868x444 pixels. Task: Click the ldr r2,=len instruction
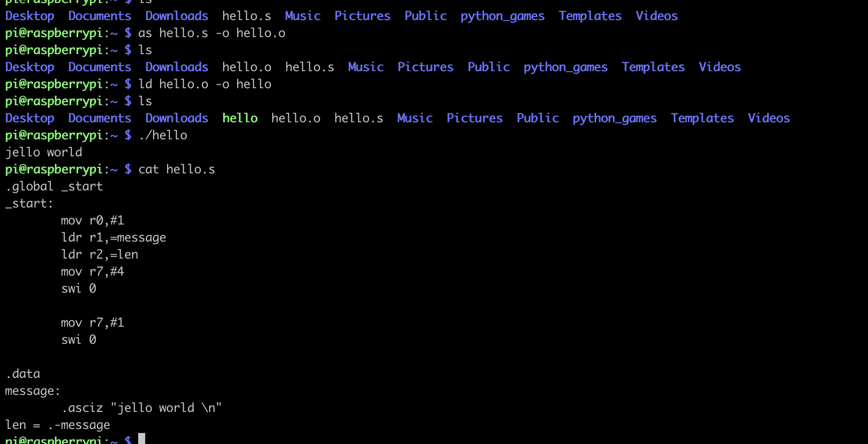[100, 255]
